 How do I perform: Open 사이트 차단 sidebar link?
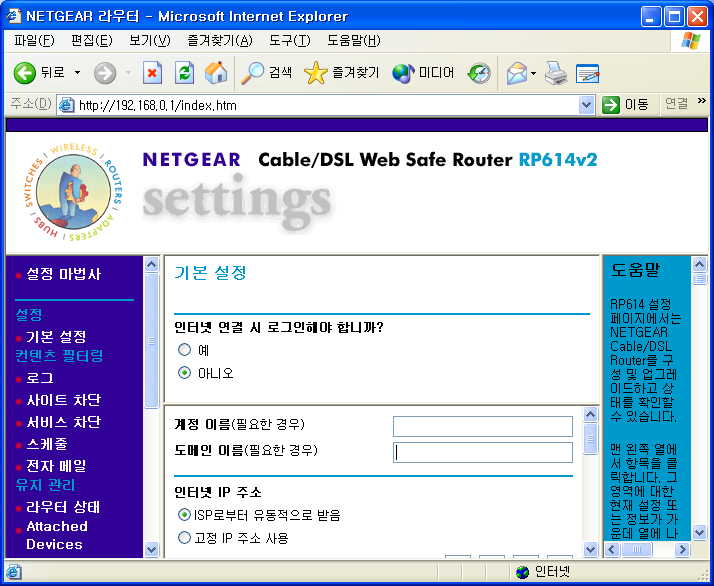point(63,400)
